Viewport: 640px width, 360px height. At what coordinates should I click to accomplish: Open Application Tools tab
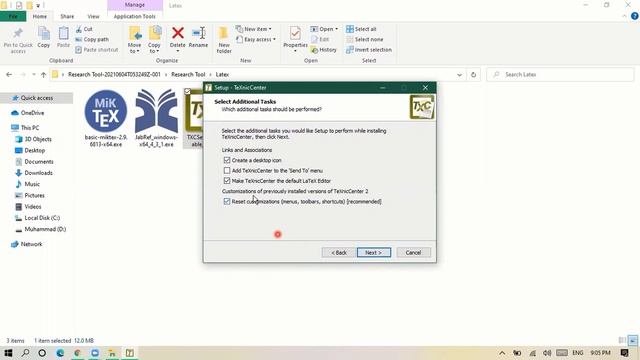tap(135, 16)
